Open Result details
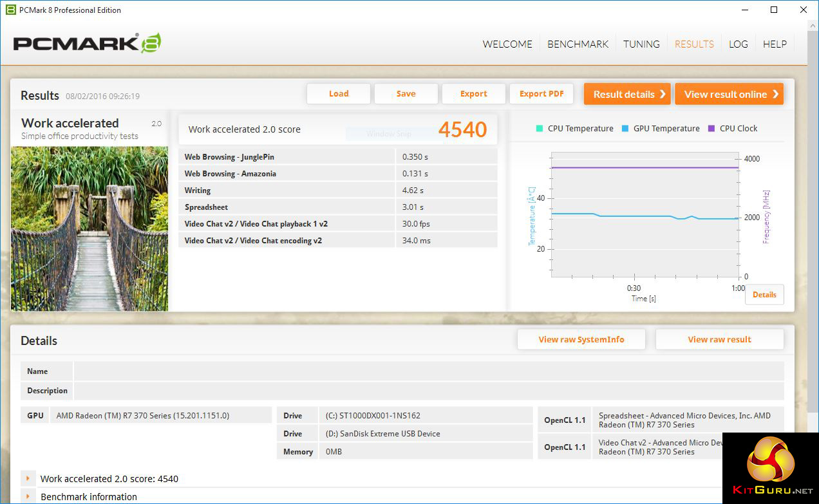This screenshot has height=504, width=819. (626, 94)
